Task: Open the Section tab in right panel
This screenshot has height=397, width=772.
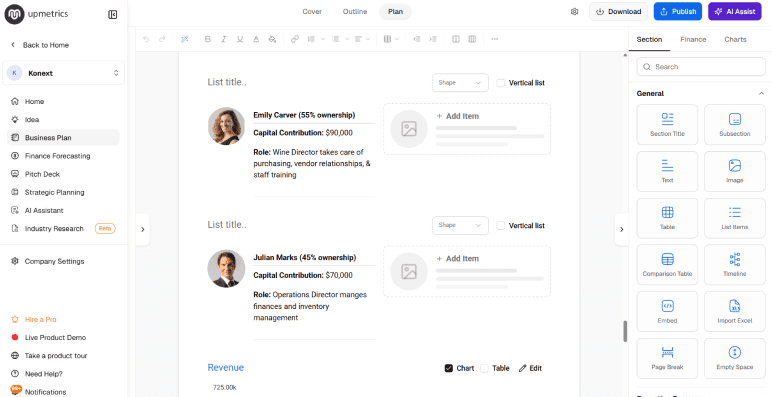Action: pos(649,39)
